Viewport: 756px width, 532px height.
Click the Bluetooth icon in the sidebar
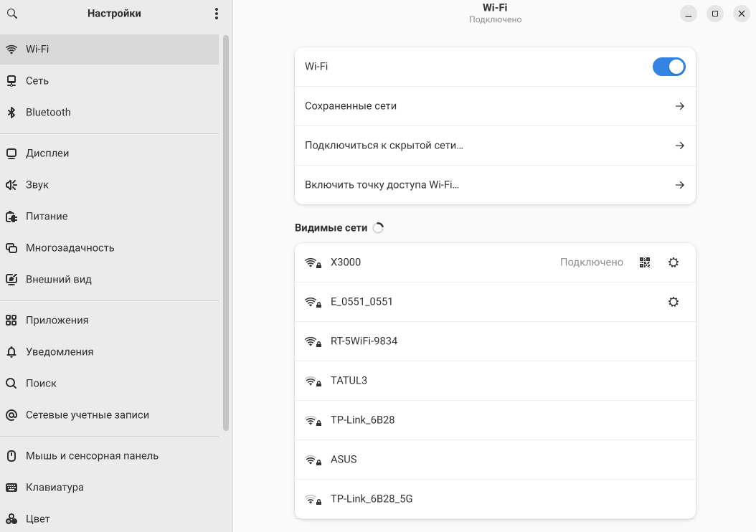click(x=11, y=113)
